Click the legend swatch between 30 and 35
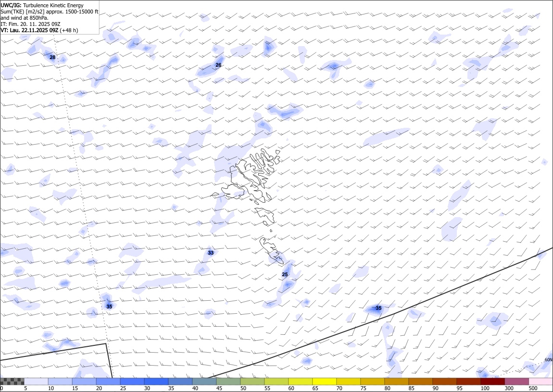This screenshot has height=392, width=553. (x=156, y=381)
